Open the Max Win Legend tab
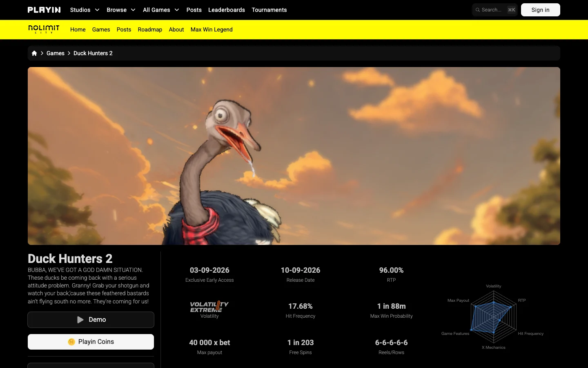The width and height of the screenshot is (588, 368). pyautogui.click(x=212, y=29)
